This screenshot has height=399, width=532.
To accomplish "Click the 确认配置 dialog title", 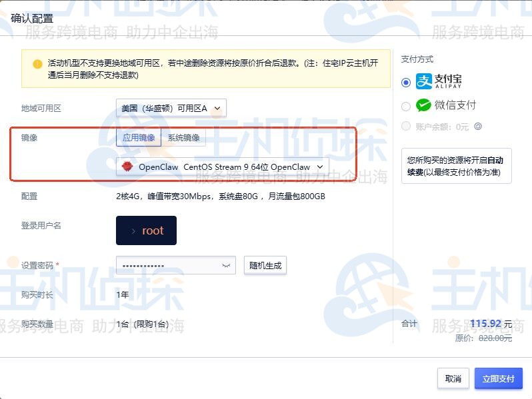I will (x=32, y=18).
